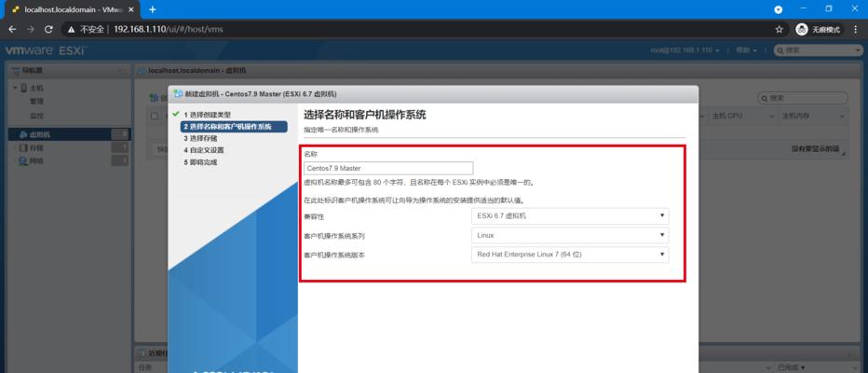Open the 帮助 help menu

(746, 50)
